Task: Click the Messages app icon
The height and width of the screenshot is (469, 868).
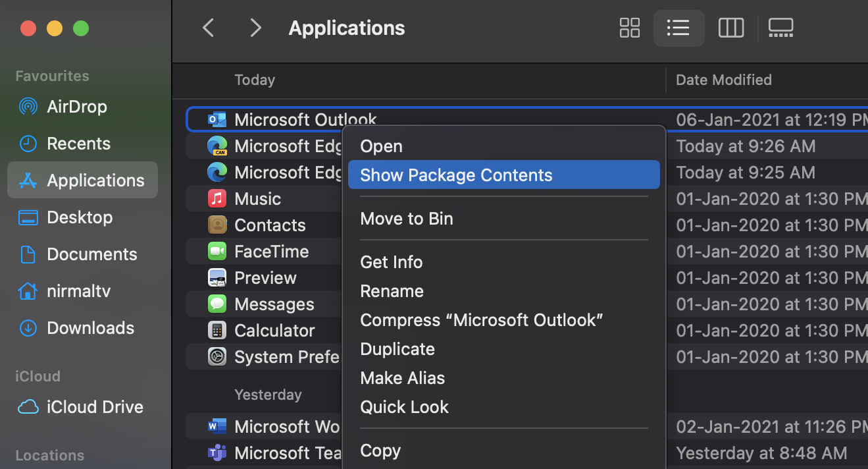Action: pyautogui.click(x=217, y=304)
